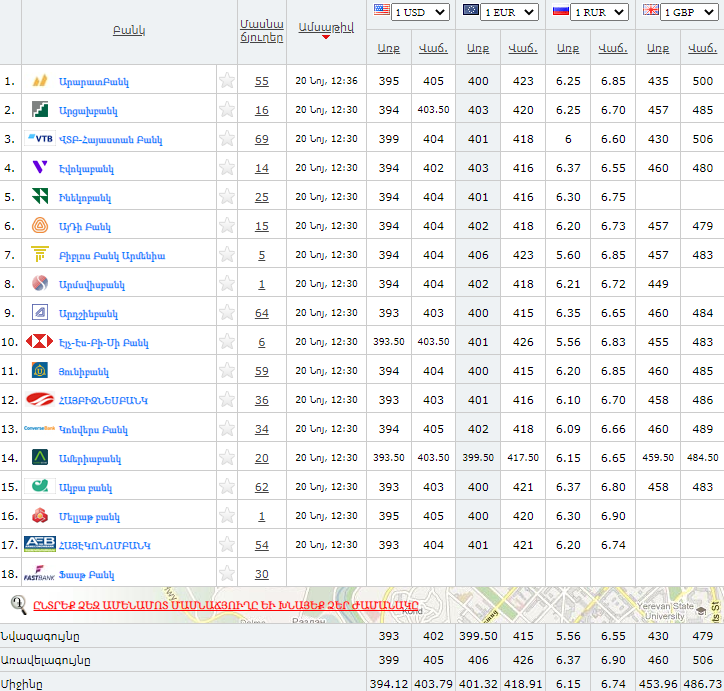The width and height of the screenshot is (724, 691).
Task: Click the ACBA bank logo in row 15
Action: 40,486
